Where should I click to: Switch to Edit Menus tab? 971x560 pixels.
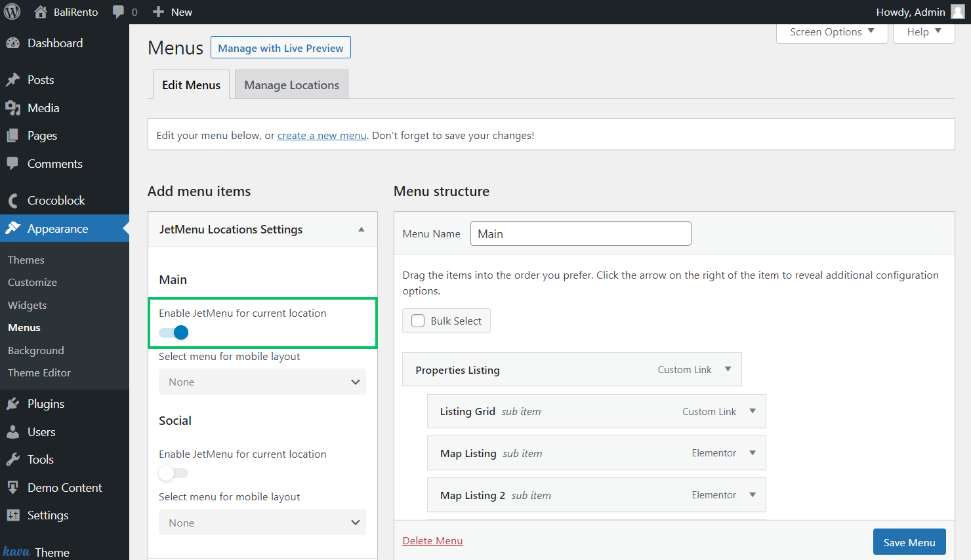tap(191, 85)
